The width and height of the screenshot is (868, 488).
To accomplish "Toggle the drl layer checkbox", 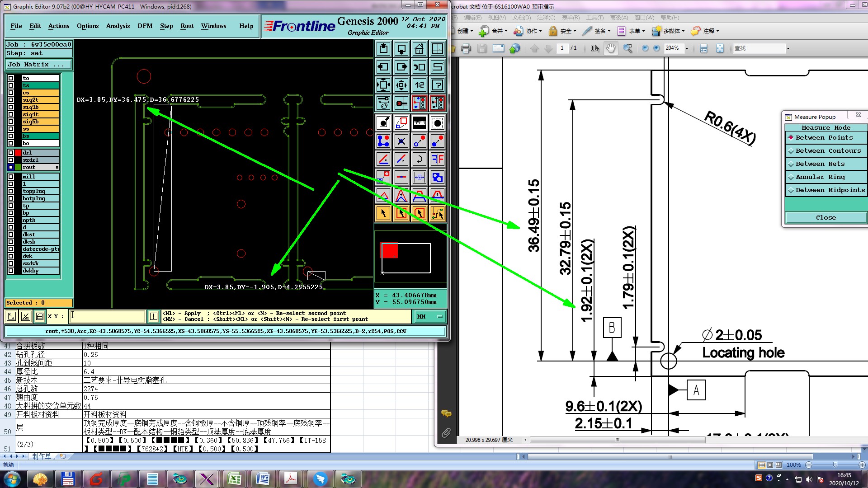I will [11, 153].
